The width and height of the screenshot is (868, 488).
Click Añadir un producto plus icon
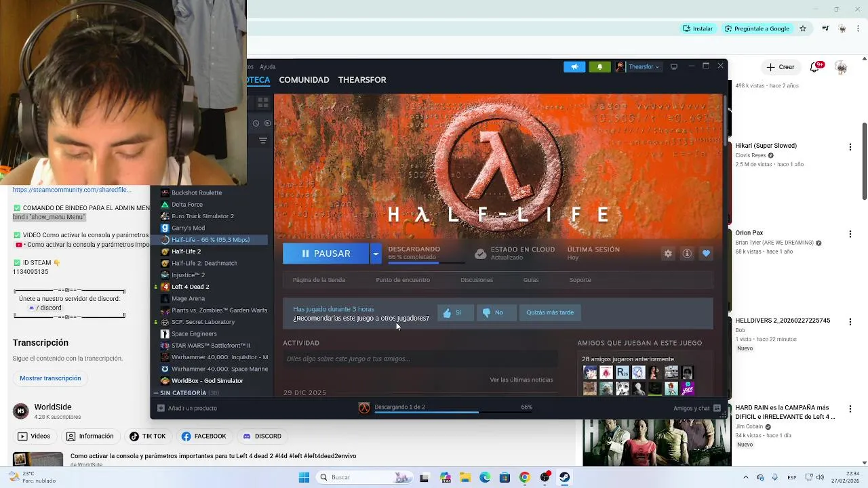click(x=161, y=408)
